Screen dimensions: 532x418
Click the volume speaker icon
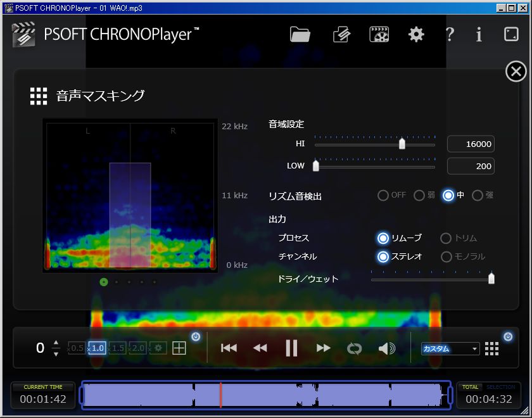click(387, 348)
